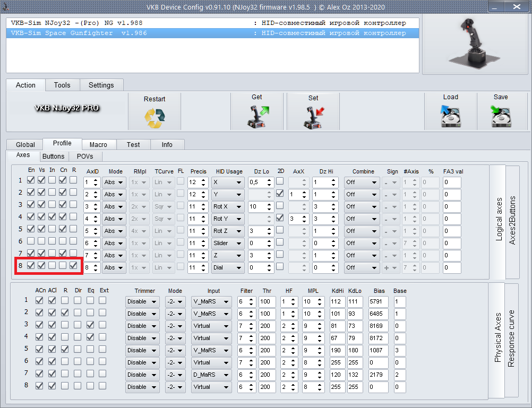Switch to the Macro tab
Image resolution: width=532 pixels, height=408 pixels.
tap(98, 144)
